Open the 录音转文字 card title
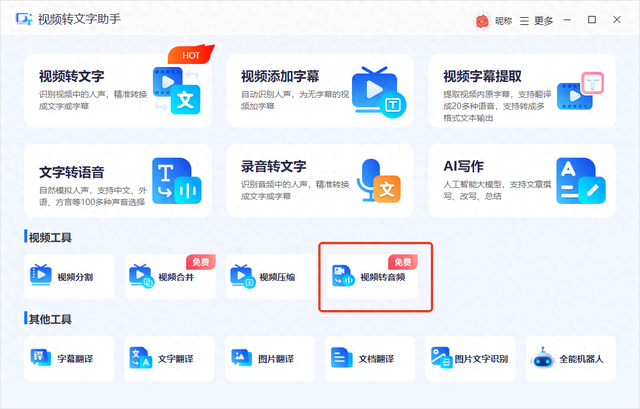The height and width of the screenshot is (409, 640). [273, 167]
